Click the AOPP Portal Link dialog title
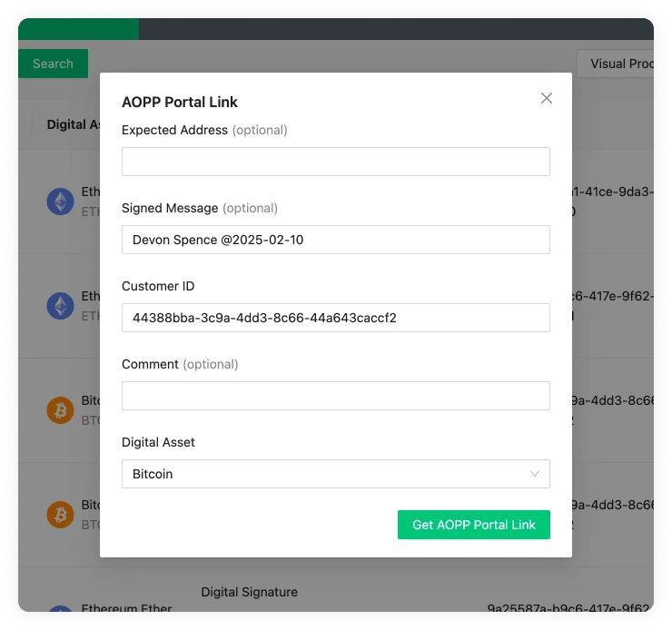The image size is (672, 630). 180,102
